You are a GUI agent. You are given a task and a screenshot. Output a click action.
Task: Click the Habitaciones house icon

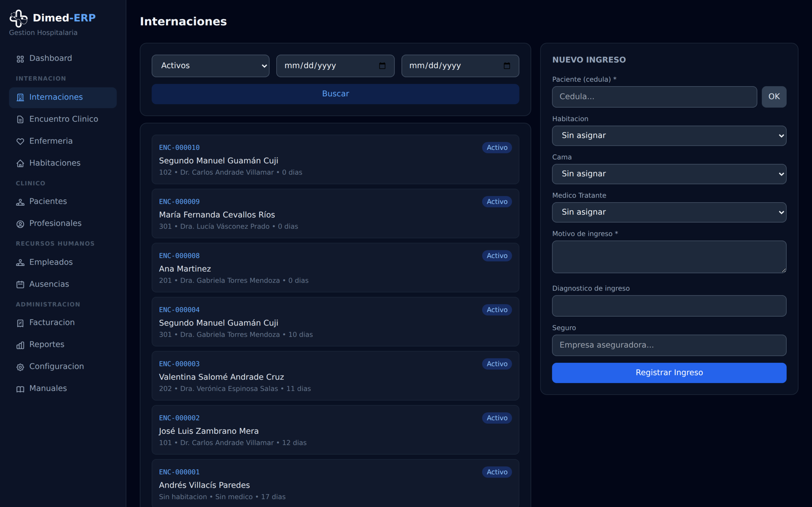pyautogui.click(x=20, y=163)
